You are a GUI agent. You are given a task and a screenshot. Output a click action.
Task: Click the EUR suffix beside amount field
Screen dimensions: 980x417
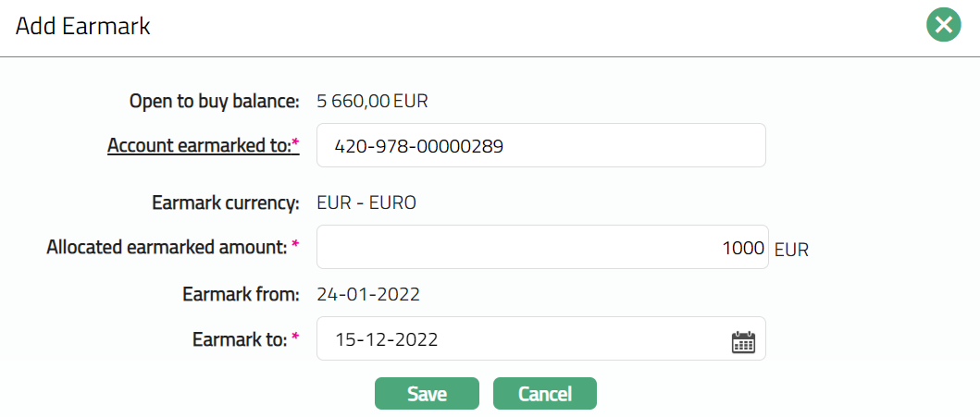[791, 250]
